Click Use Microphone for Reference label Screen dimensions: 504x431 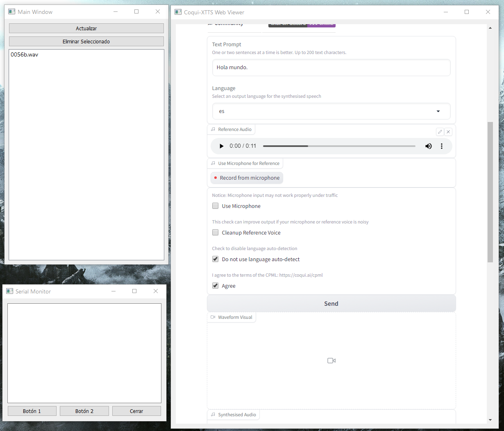(x=245, y=163)
